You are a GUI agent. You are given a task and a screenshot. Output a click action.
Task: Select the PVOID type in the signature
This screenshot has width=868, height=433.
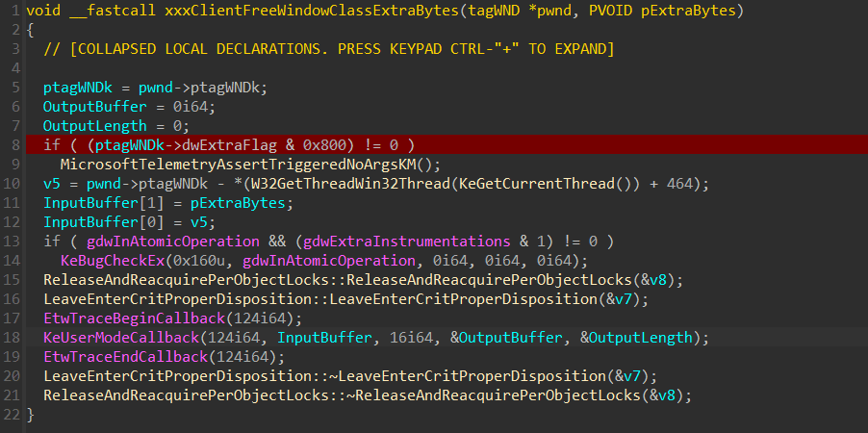(x=611, y=12)
